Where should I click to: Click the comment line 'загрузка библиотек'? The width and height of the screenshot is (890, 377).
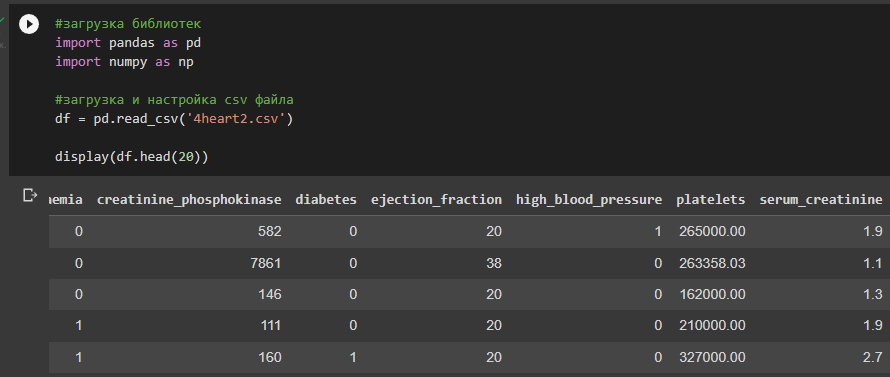[128, 24]
